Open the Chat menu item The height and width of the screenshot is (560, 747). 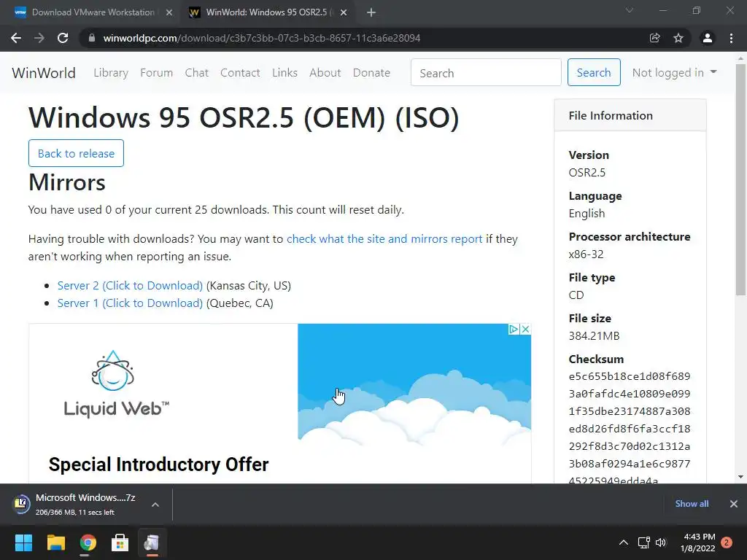[197, 73]
